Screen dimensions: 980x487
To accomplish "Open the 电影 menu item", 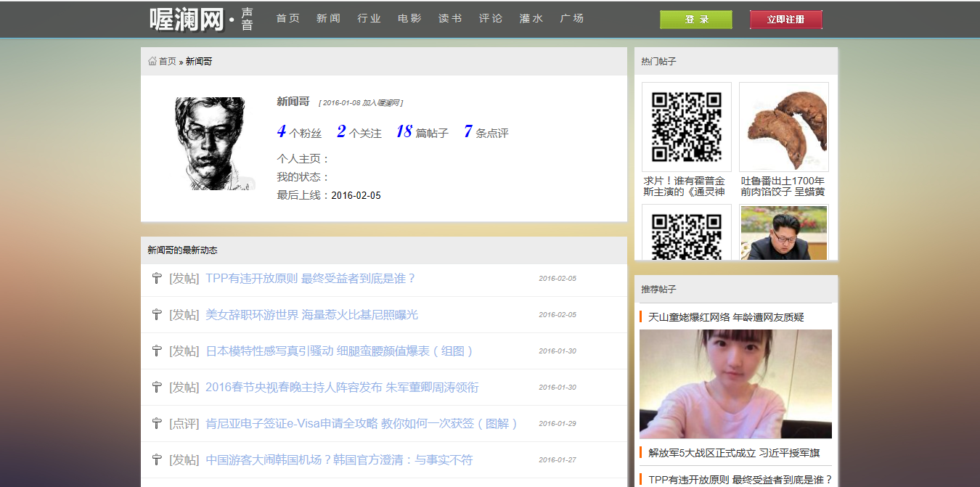I will pos(410,18).
